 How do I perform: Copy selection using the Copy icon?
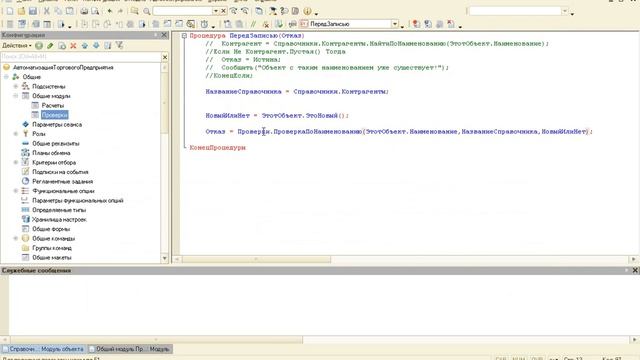point(58,11)
